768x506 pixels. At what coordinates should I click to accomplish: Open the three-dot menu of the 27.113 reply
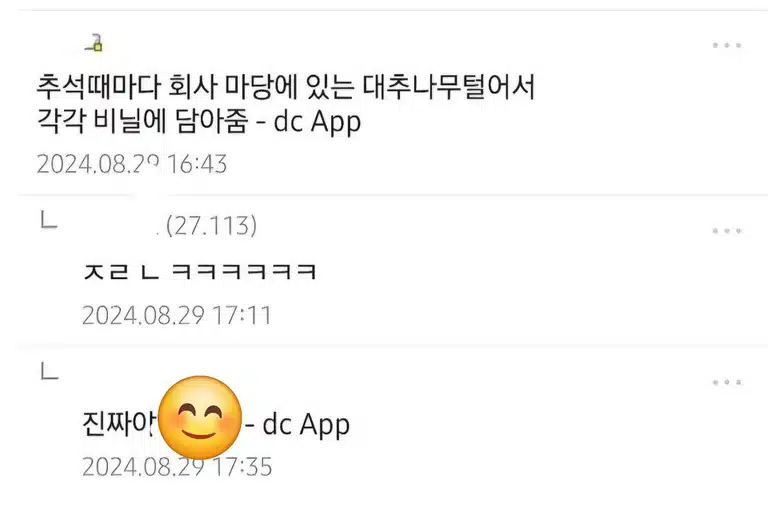tap(727, 231)
